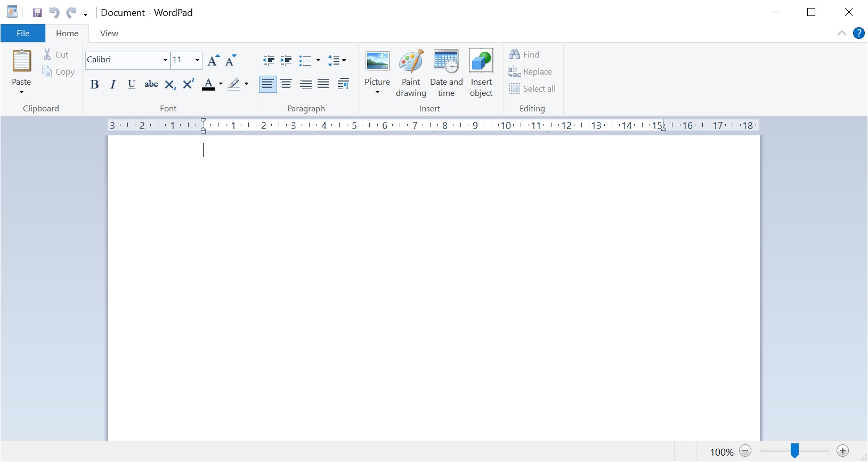Select Center text alignment
Viewport: 868px width, 462px height.
click(287, 84)
